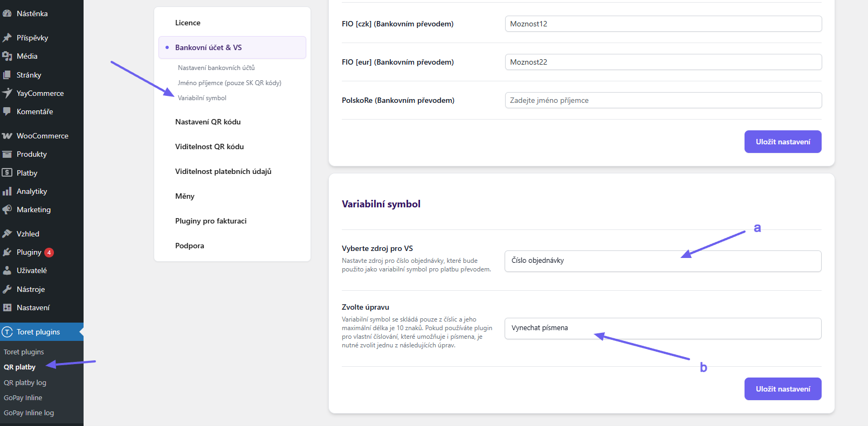Click the PolskoRe (Bankovním převodem) label
Image resolution: width=868 pixels, height=426 pixels.
tap(398, 100)
